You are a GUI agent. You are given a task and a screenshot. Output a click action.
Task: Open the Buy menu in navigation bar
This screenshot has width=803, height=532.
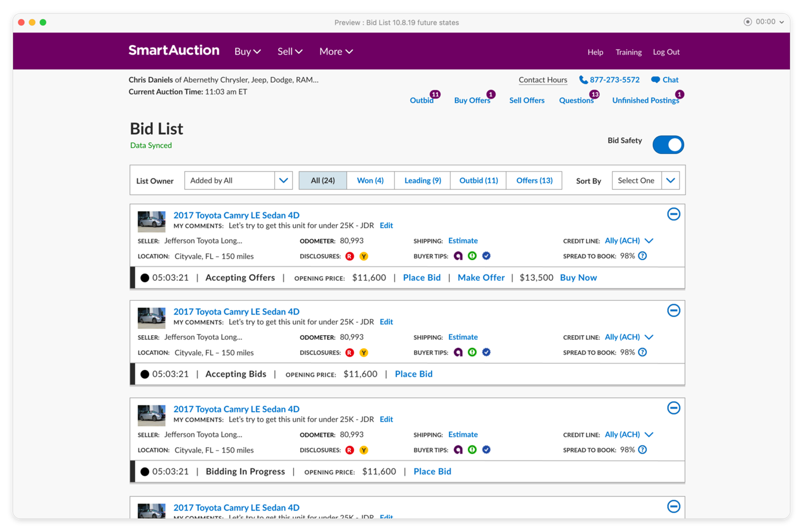click(248, 51)
